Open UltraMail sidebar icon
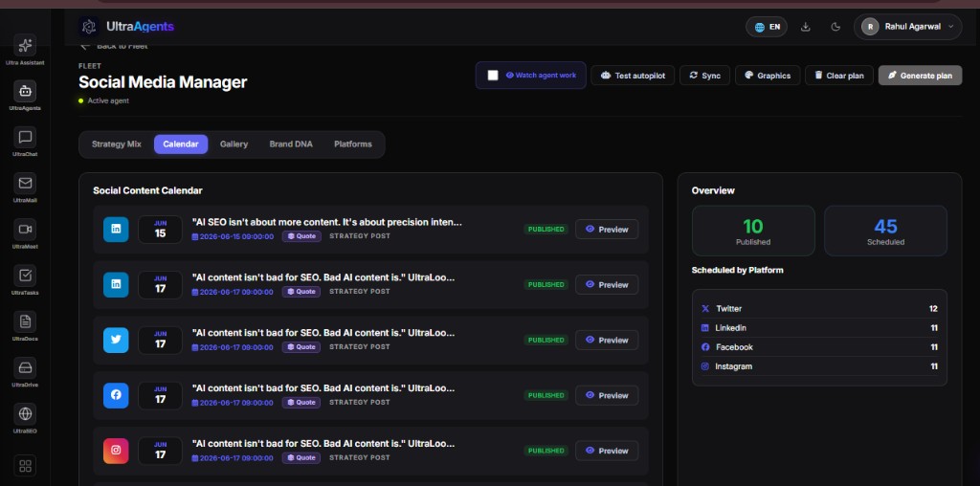Image resolution: width=980 pixels, height=486 pixels. (25, 184)
